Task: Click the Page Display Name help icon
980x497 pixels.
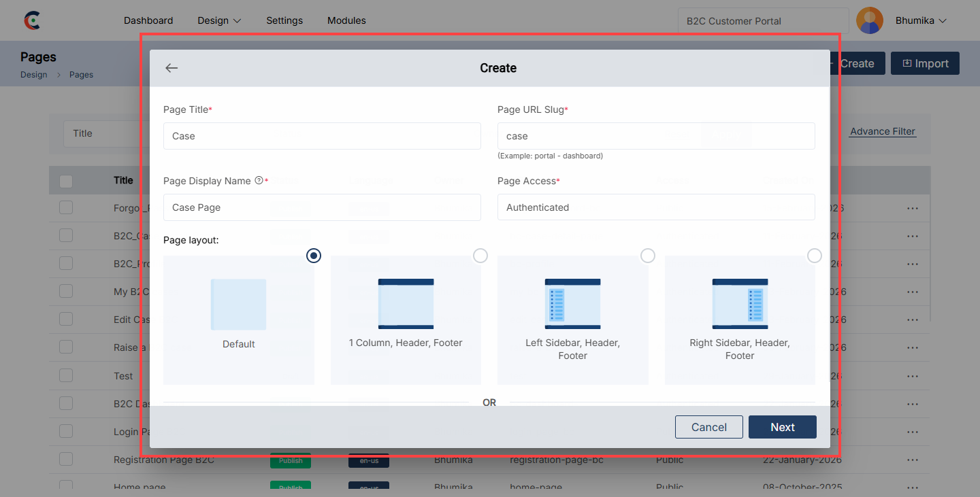Action: click(x=259, y=181)
